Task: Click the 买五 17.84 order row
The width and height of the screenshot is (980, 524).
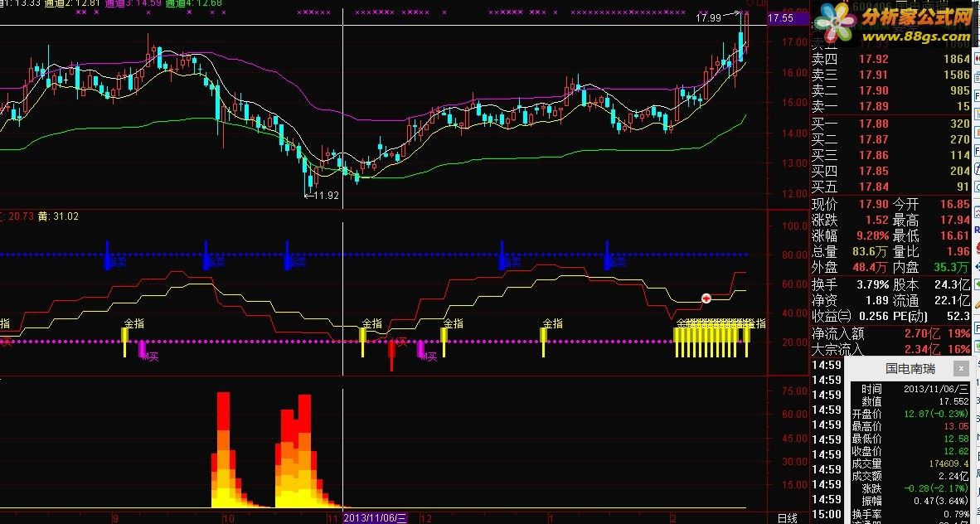Action: coord(890,187)
